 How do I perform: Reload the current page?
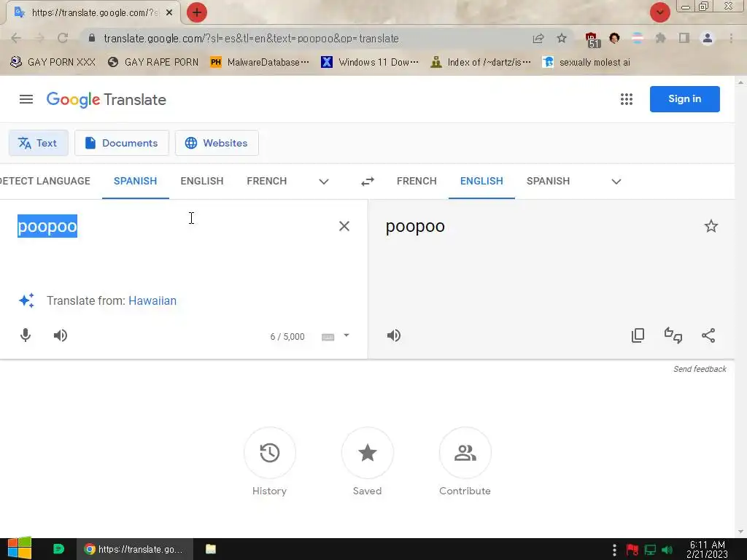(x=63, y=38)
